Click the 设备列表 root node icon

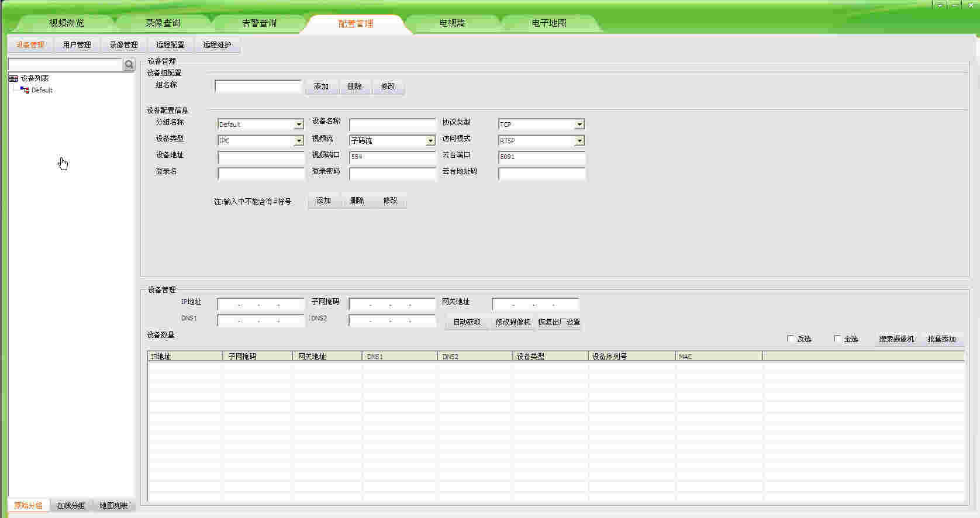click(13, 78)
